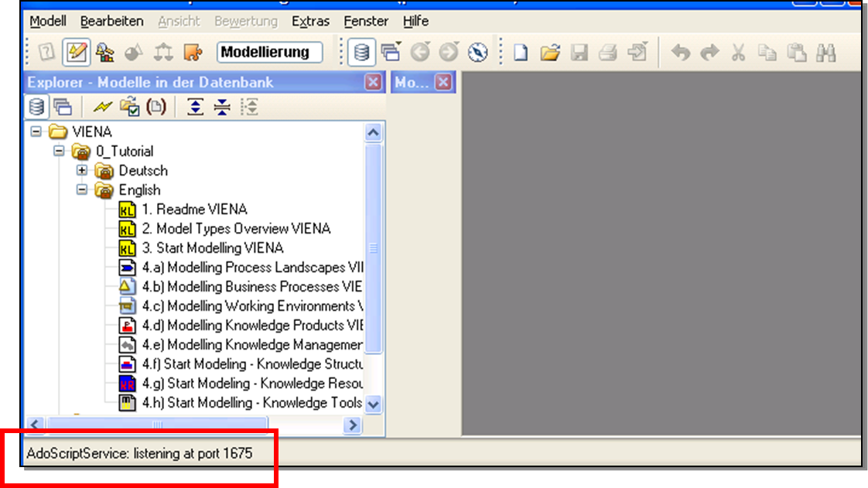Click the Explorer folder checkmark icon

[130, 106]
